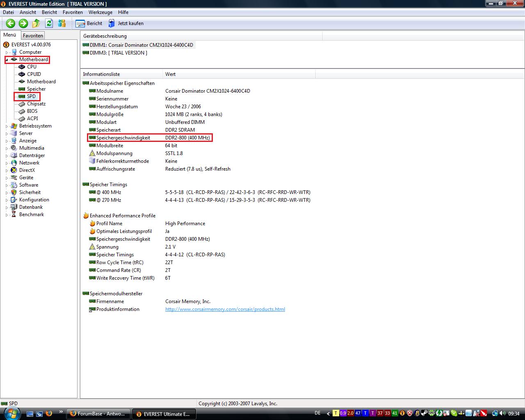
Task: Open the Werkzeuge menu
Action: point(100,12)
